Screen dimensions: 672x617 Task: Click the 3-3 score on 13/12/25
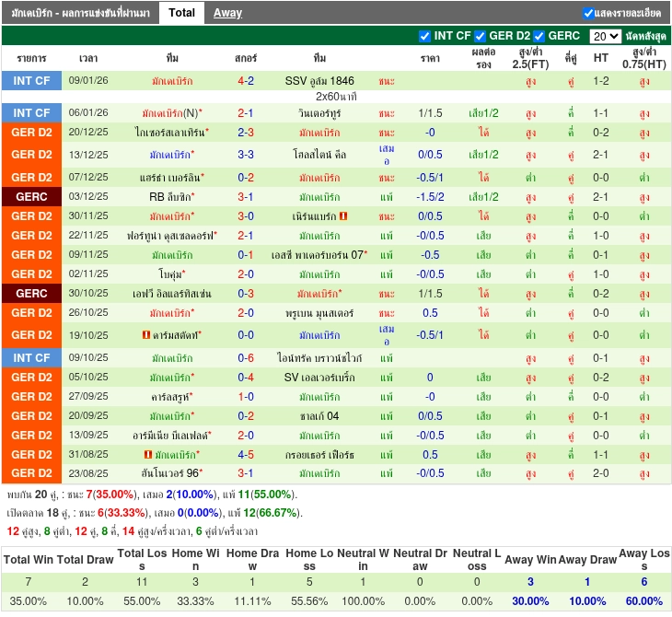coord(246,155)
